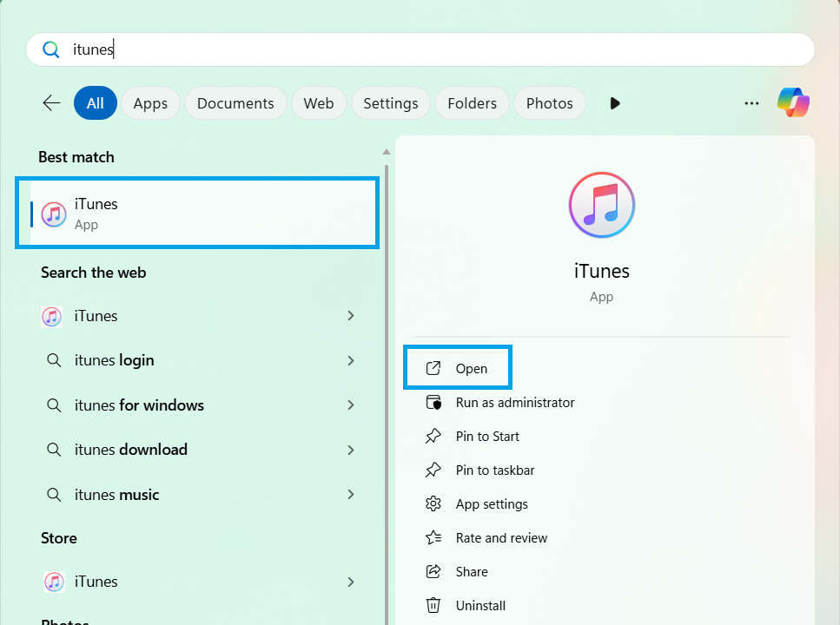Click the large iTunes app icon

[601, 205]
